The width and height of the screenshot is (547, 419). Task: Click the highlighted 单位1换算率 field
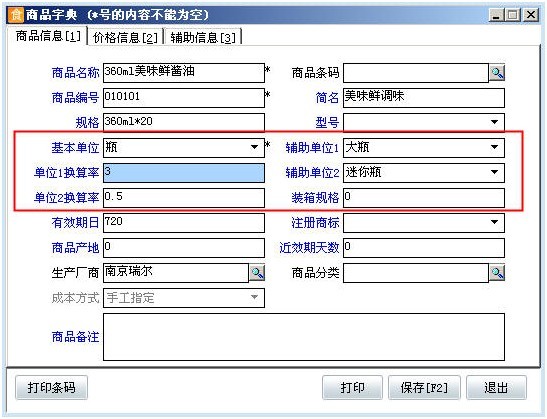(184, 173)
